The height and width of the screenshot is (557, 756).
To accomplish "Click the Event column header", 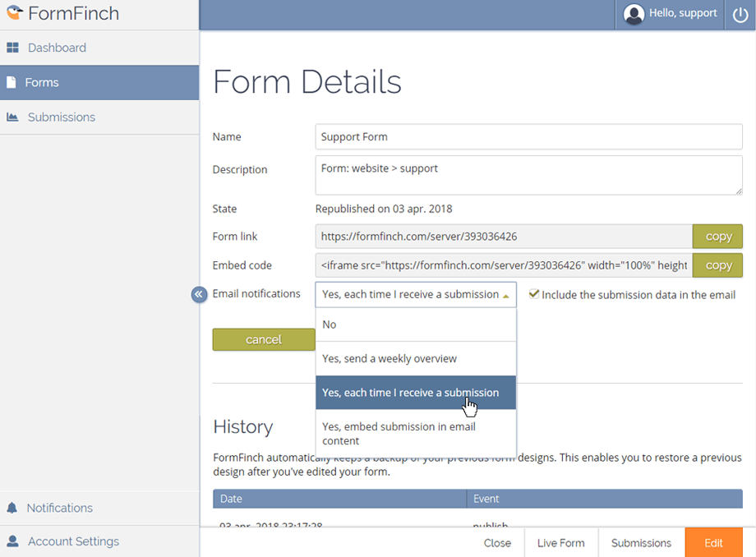I will 605,499.
